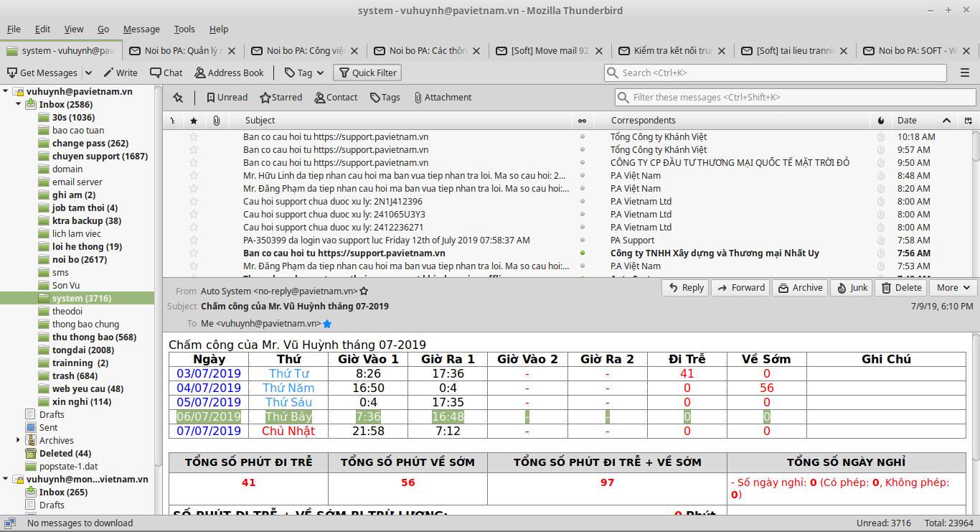The image size is (980, 532).
Task: Sort by the attachment column header
Action: pyautogui.click(x=215, y=121)
